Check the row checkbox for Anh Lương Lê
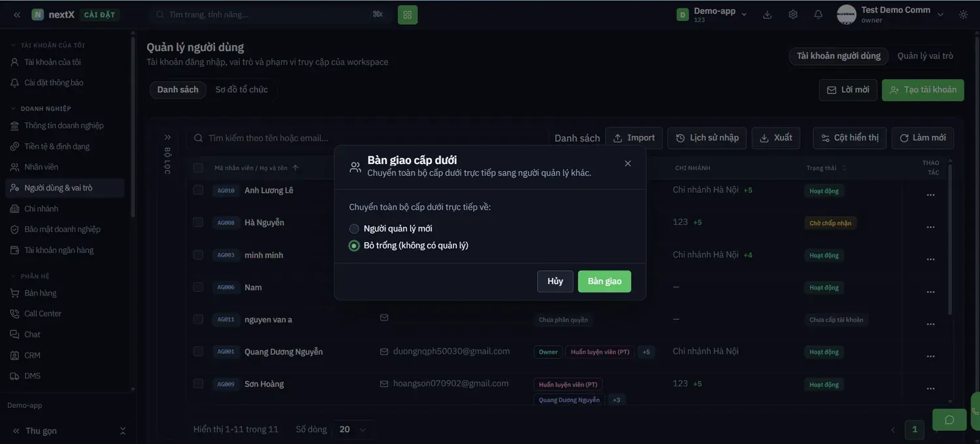This screenshot has height=444, width=980. click(198, 190)
